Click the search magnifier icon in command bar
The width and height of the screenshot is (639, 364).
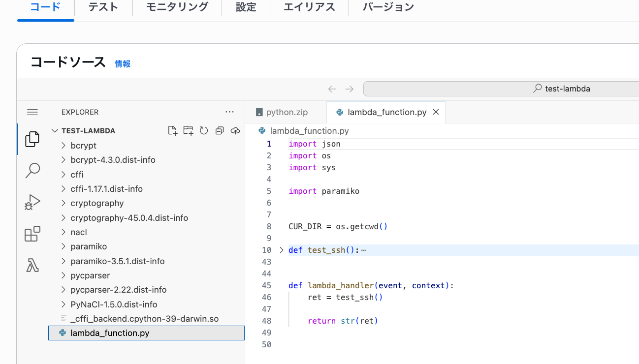(538, 89)
